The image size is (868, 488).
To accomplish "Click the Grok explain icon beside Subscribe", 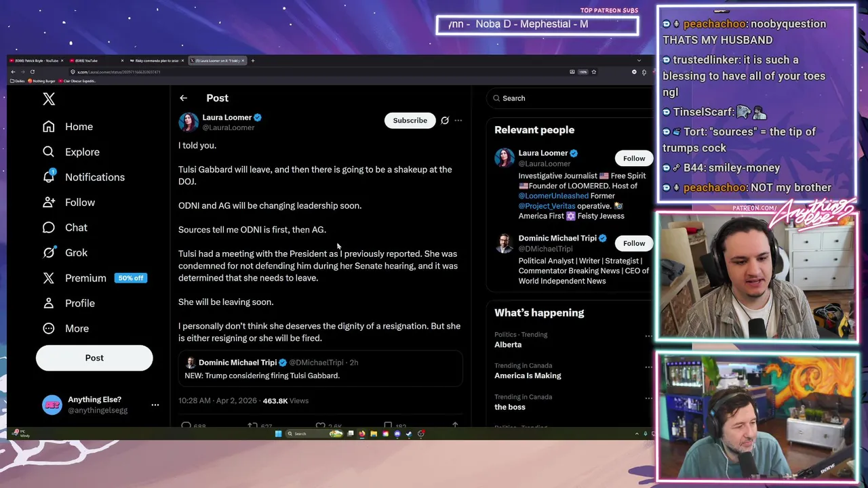I will [445, 120].
